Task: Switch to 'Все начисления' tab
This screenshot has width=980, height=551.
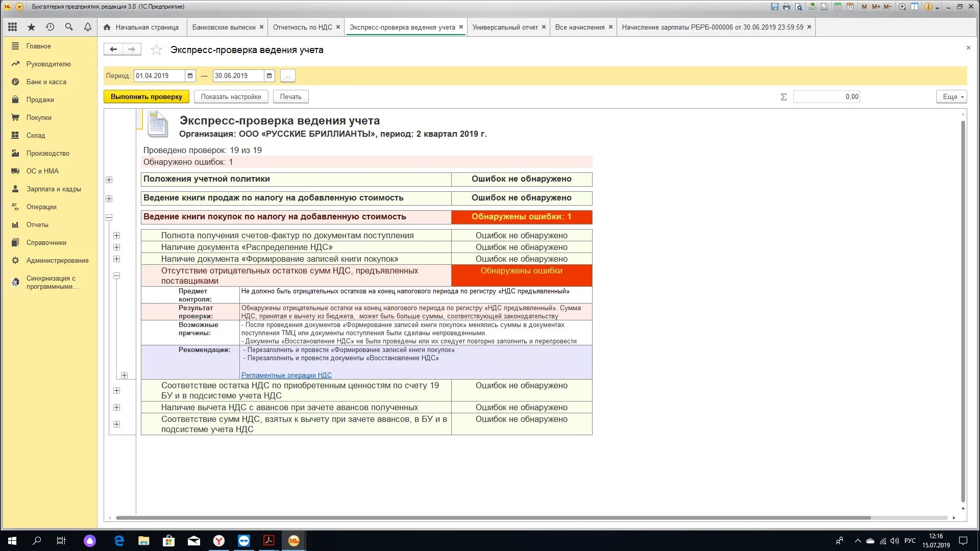Action: (580, 27)
